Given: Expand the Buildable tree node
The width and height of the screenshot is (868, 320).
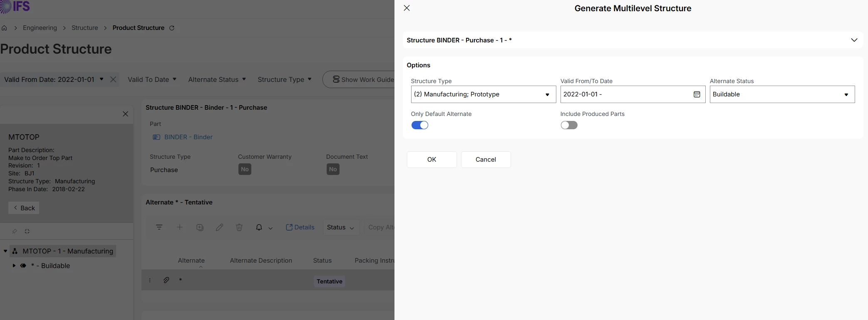Looking at the screenshot, I should coord(14,266).
